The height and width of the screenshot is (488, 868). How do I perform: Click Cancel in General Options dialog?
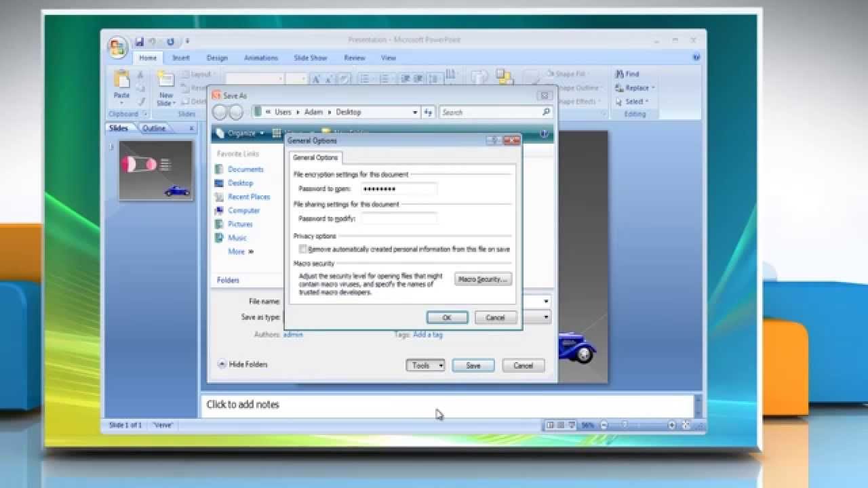pos(495,317)
